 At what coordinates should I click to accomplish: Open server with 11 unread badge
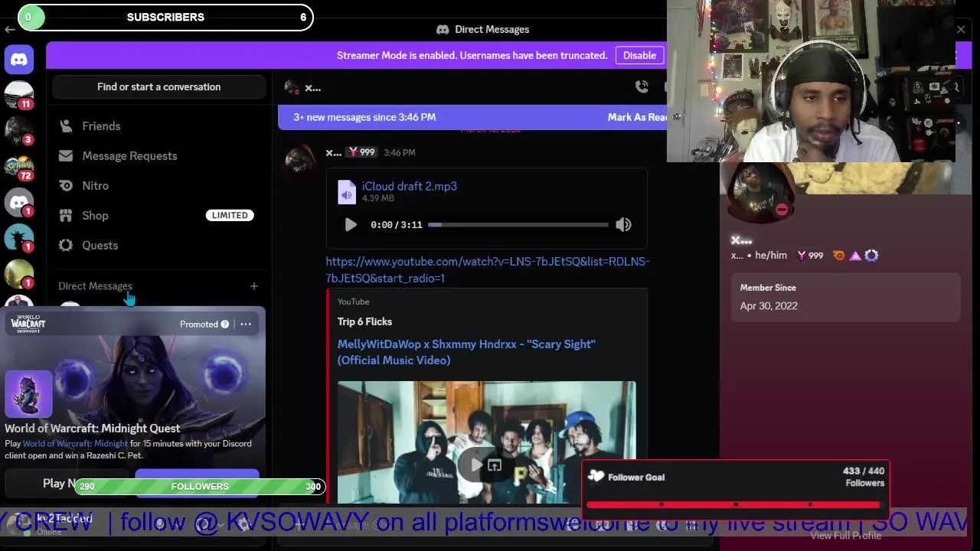point(19,95)
